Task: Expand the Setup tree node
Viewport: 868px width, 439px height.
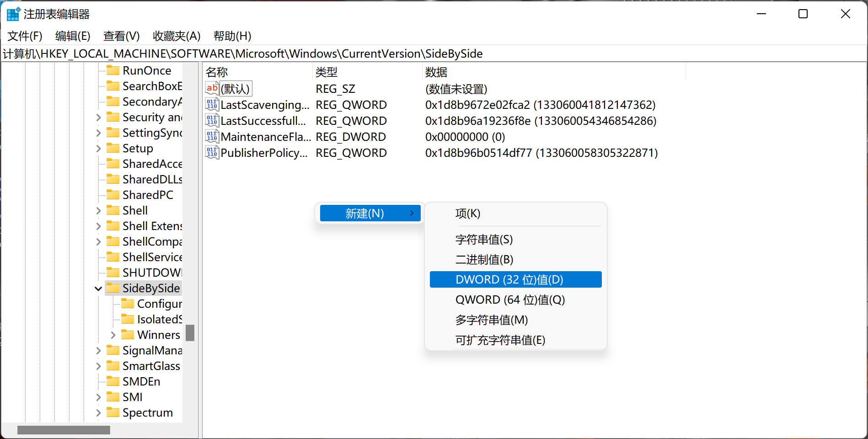Action: tap(98, 149)
